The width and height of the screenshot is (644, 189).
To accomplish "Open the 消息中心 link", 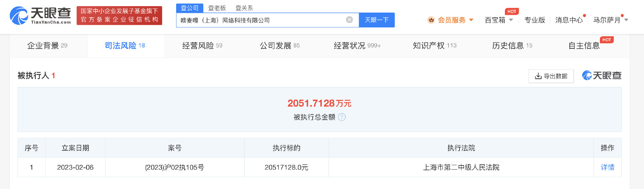I will [569, 20].
